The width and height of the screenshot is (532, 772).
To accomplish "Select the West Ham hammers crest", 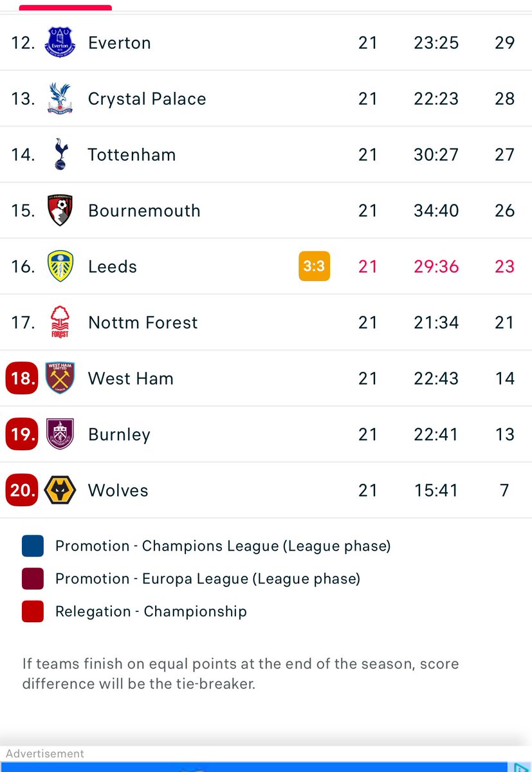I will tap(60, 378).
